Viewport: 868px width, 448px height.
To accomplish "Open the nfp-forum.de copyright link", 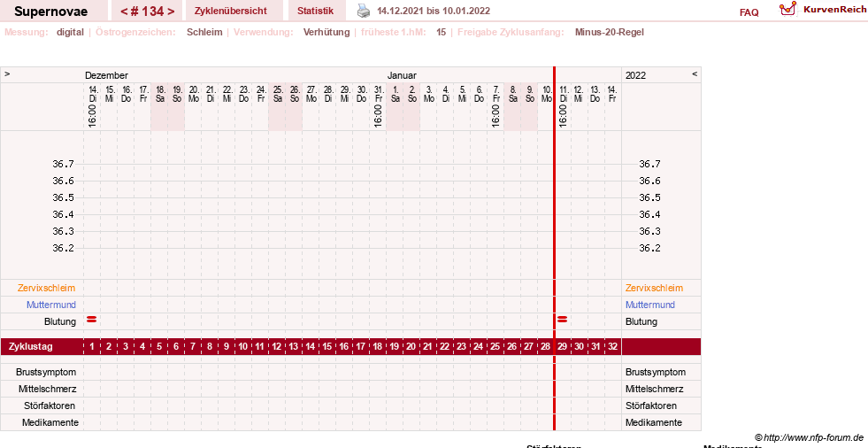I will click(809, 437).
